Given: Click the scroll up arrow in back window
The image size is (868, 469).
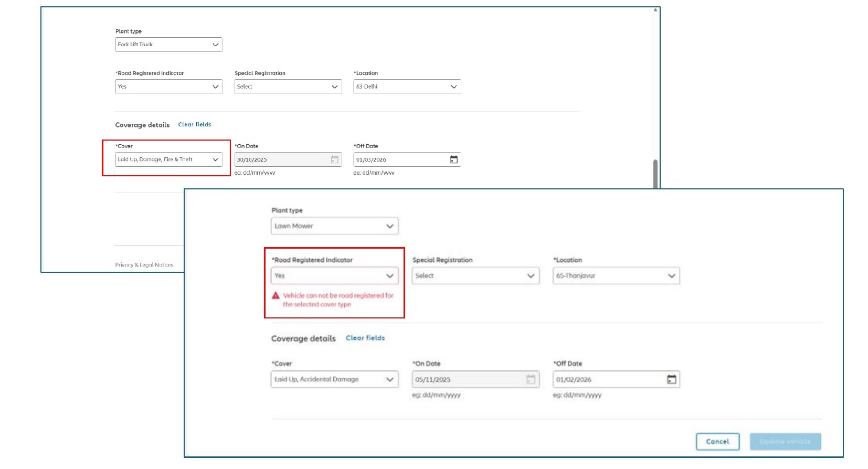Looking at the screenshot, I should point(655,10).
